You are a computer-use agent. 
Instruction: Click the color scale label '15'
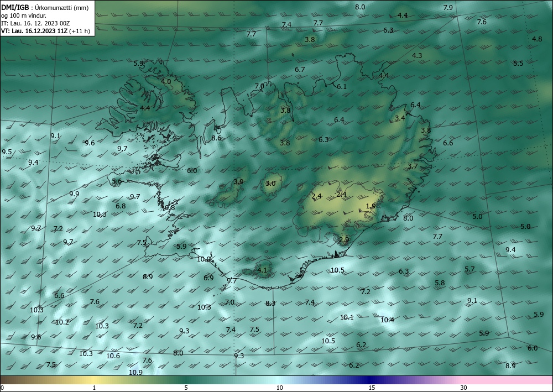pos(372,388)
